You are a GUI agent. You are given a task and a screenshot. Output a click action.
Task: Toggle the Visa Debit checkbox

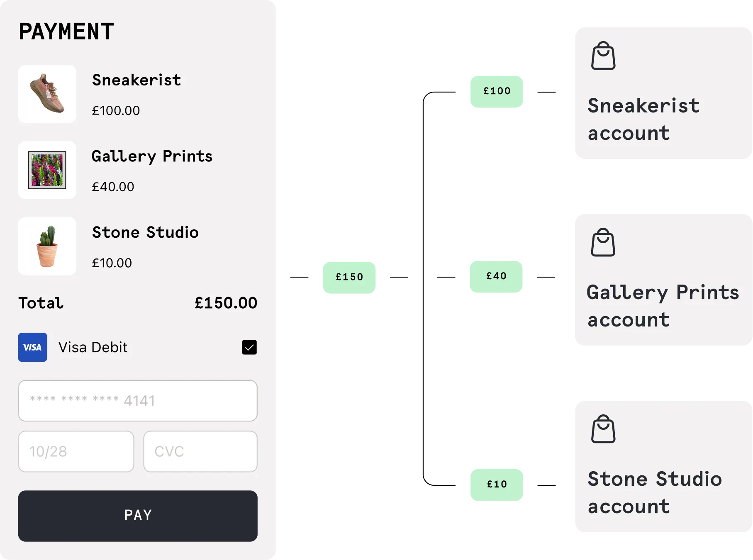[x=249, y=347]
